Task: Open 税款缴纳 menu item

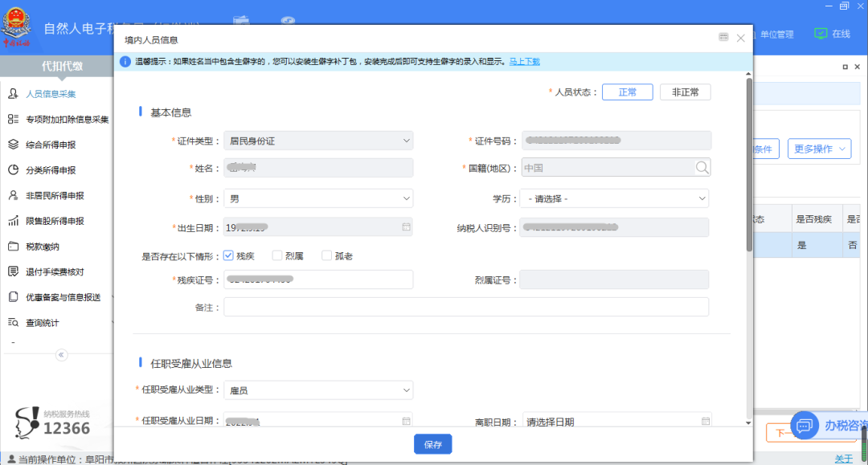Action: click(x=42, y=247)
